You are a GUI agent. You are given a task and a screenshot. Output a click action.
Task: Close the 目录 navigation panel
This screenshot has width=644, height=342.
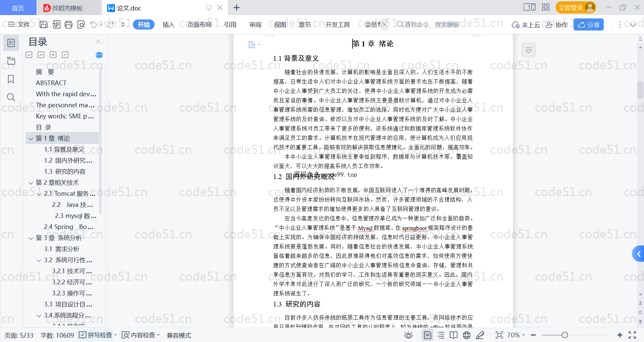coord(98,41)
